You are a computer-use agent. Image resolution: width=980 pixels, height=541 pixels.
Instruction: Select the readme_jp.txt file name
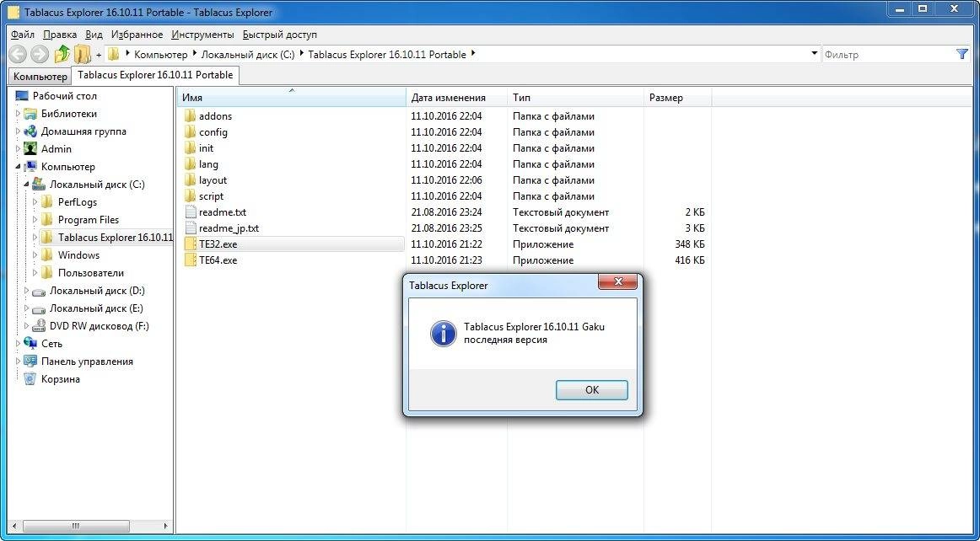pos(229,228)
